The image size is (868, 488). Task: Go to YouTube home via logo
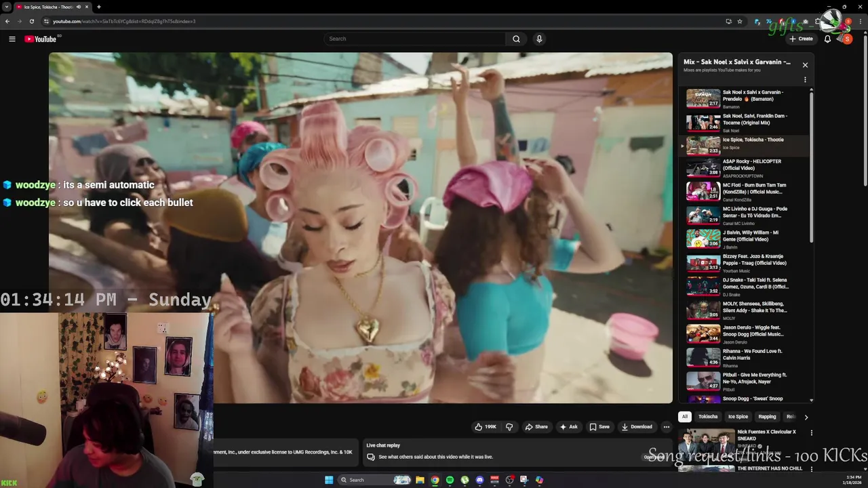pos(41,39)
